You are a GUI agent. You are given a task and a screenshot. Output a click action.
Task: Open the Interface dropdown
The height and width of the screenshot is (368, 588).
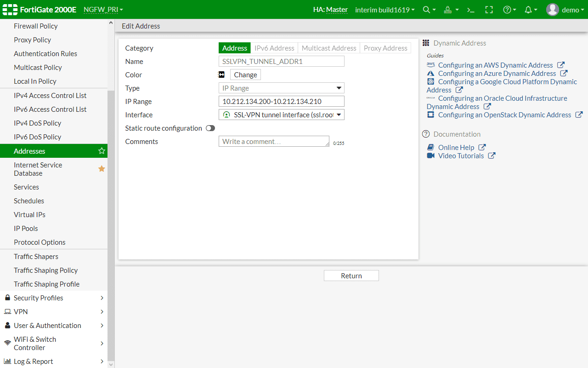[281, 115]
